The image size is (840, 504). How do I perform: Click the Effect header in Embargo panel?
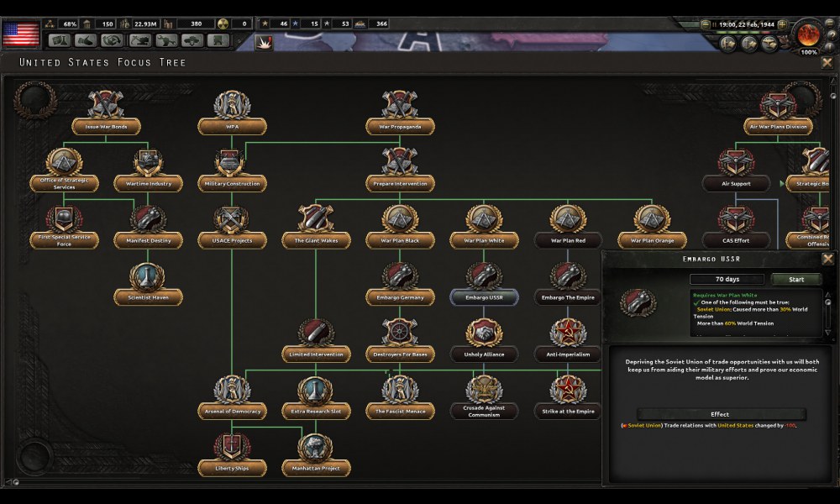pos(721,414)
